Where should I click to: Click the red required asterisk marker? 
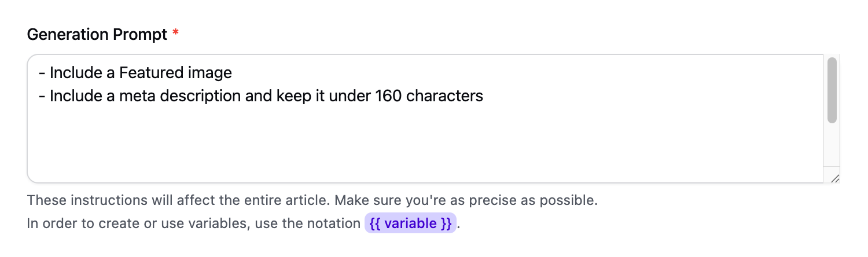[x=175, y=35]
